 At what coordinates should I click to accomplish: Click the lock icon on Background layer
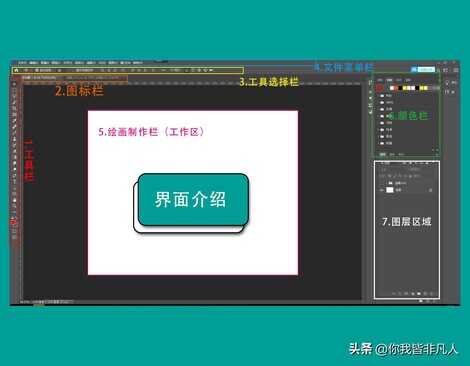tap(431, 190)
